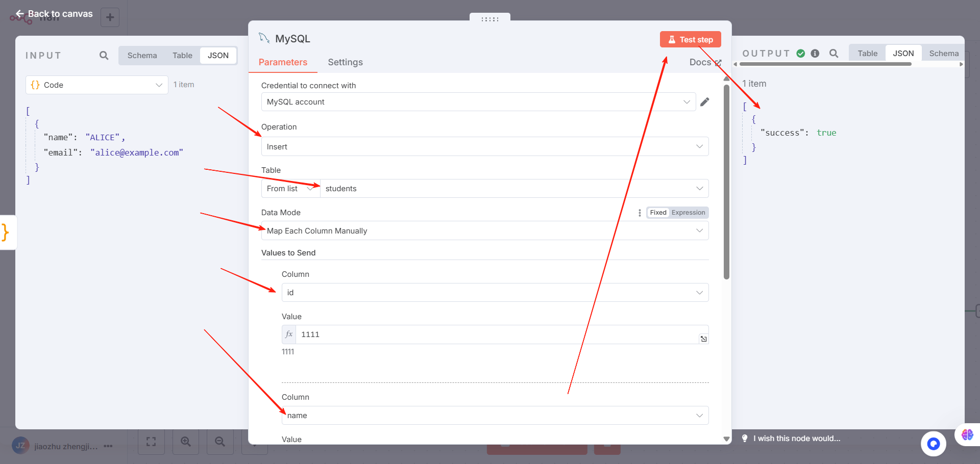Switch to the Settings tab
This screenshot has width=980, height=464.
click(x=345, y=62)
